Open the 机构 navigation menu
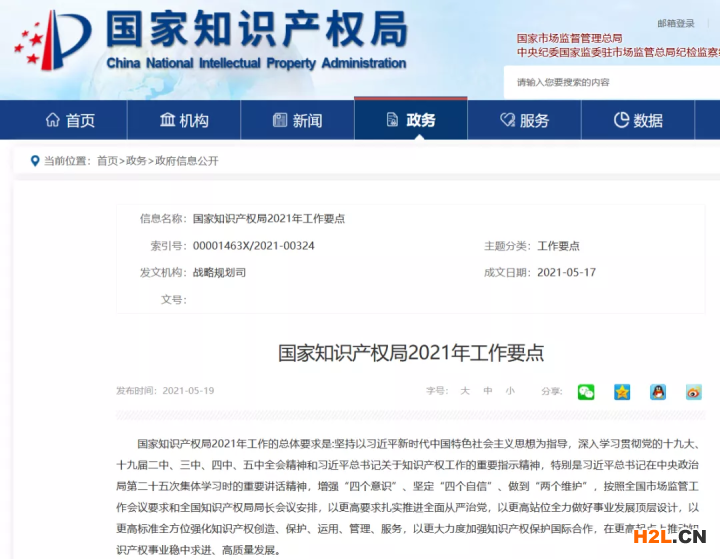The image size is (720, 559). pyautogui.click(x=184, y=120)
